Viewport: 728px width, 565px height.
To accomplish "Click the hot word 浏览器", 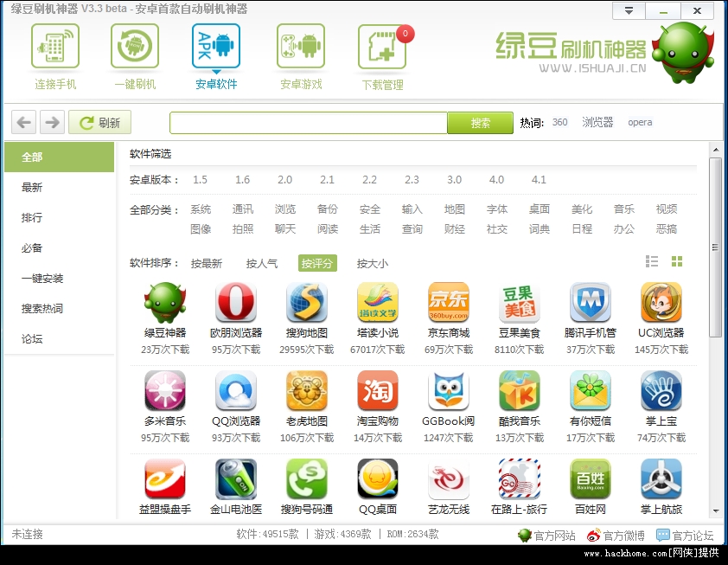I will click(x=597, y=122).
